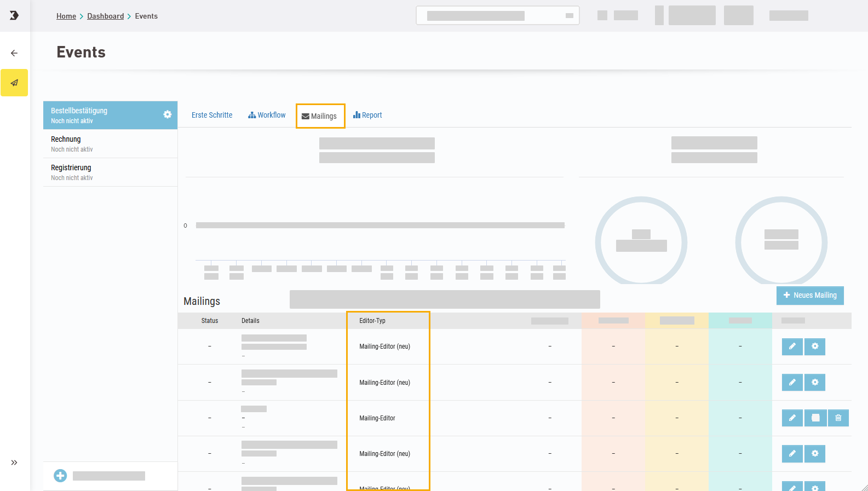Click the pencil icon in the fourth mailing row
Screen dimensions: 868x491
point(792,454)
